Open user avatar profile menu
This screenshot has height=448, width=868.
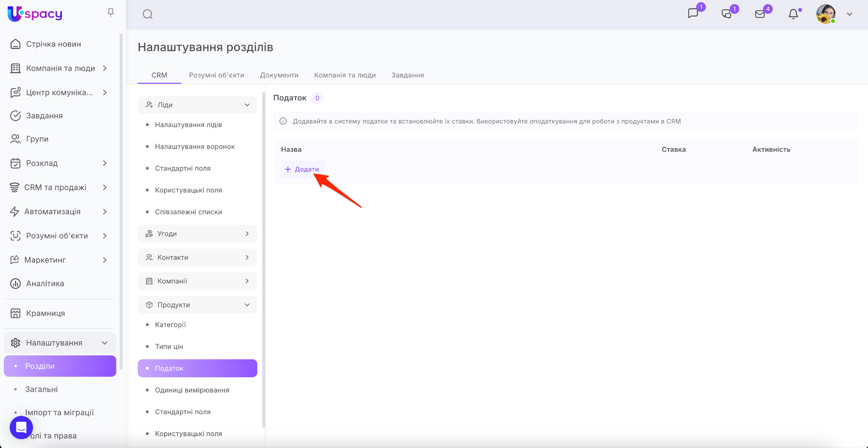point(825,14)
